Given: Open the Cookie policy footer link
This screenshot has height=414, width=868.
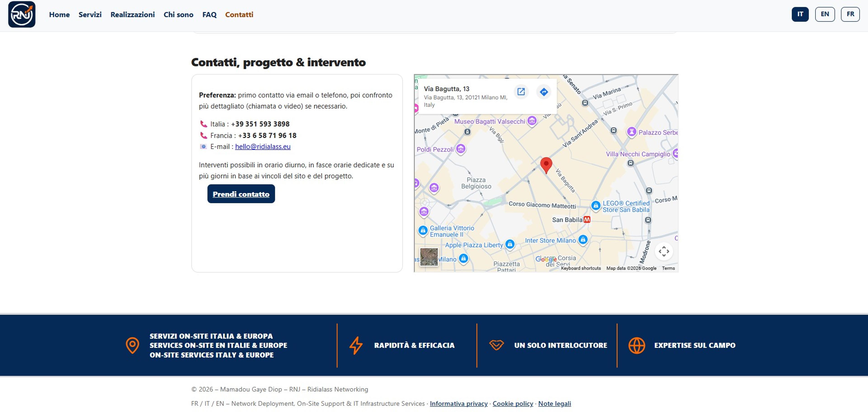Looking at the screenshot, I should pyautogui.click(x=512, y=403).
